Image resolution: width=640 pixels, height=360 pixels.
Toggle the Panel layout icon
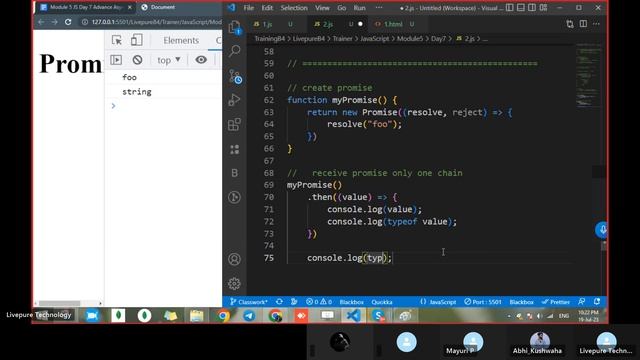(x=521, y=7)
